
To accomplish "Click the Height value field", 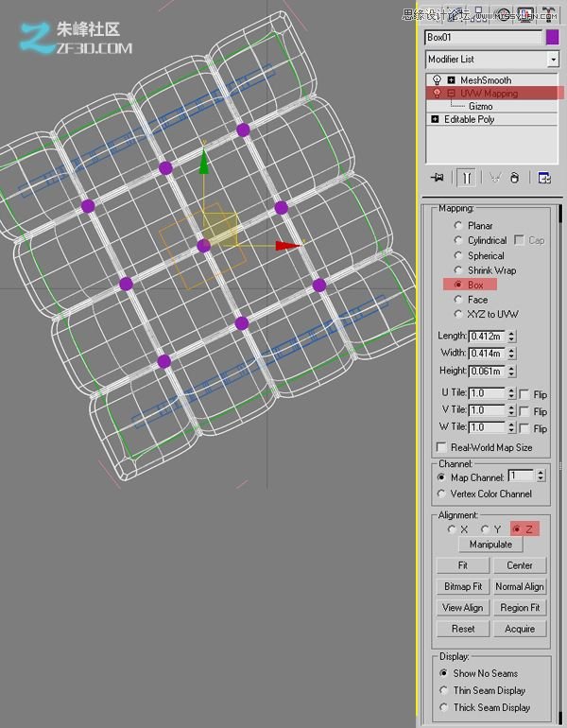I will point(488,371).
